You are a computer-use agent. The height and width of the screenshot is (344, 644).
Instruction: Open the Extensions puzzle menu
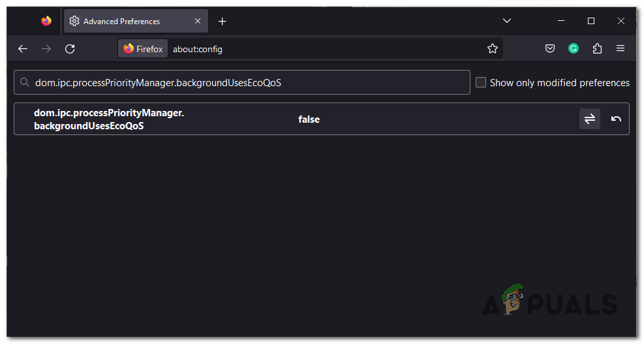click(x=597, y=49)
